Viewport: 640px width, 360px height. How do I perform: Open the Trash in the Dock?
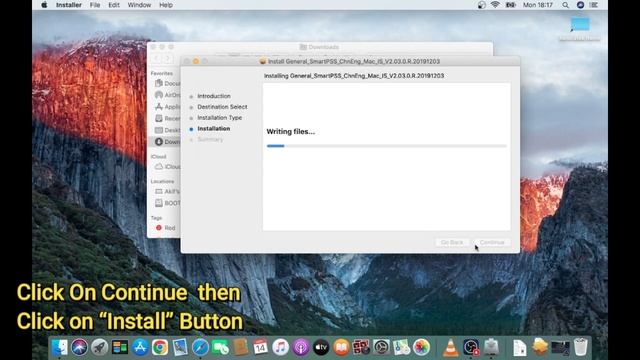coord(580,347)
